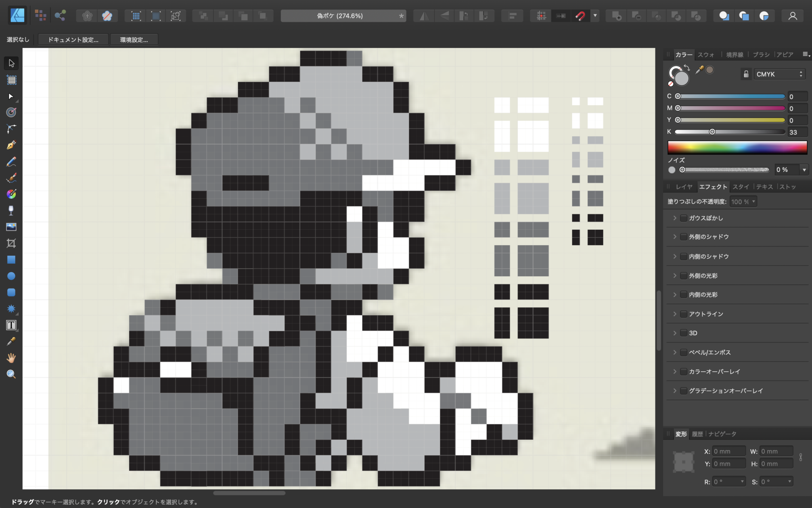Screen dimensions: 812x508
Task: Switch to the Export Persona
Action: [x=60, y=15]
